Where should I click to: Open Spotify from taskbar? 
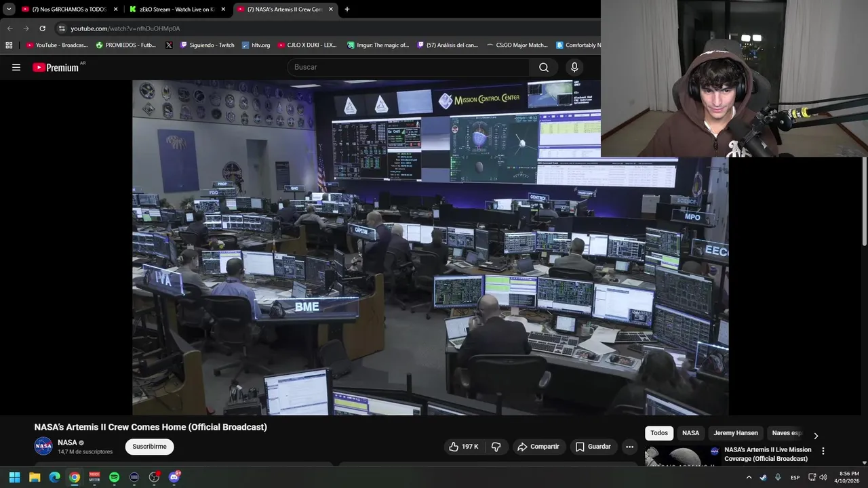click(114, 477)
